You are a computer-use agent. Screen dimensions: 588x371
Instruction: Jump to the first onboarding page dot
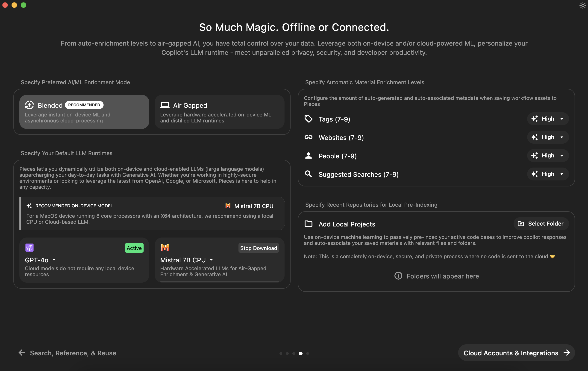point(281,353)
